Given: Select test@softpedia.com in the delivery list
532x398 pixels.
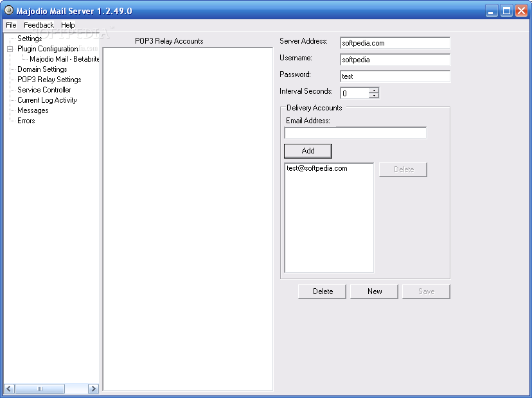Looking at the screenshot, I should pyautogui.click(x=317, y=168).
